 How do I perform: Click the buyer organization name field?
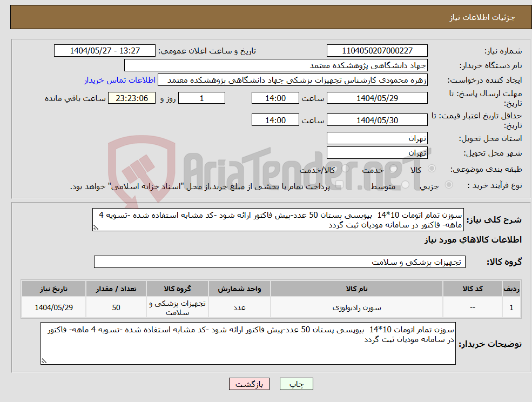pos(276,65)
